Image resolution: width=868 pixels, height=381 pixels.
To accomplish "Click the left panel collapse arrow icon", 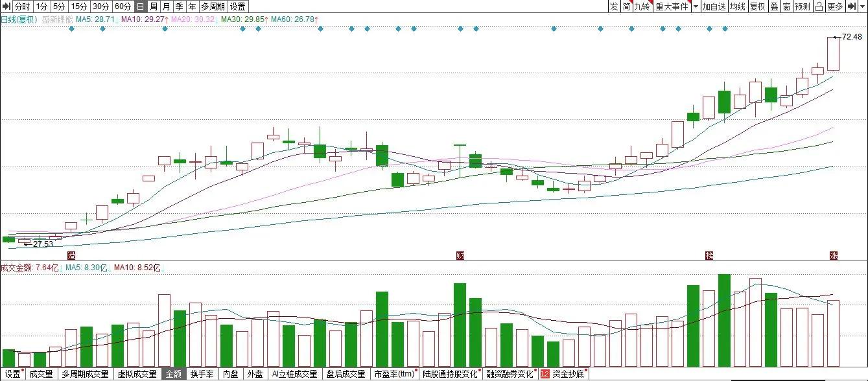I will [6, 6].
